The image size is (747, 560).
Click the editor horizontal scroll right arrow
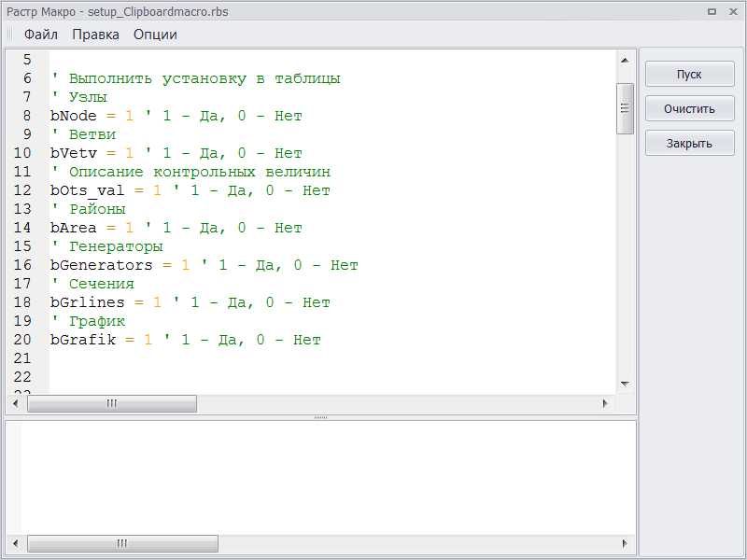tap(605, 403)
